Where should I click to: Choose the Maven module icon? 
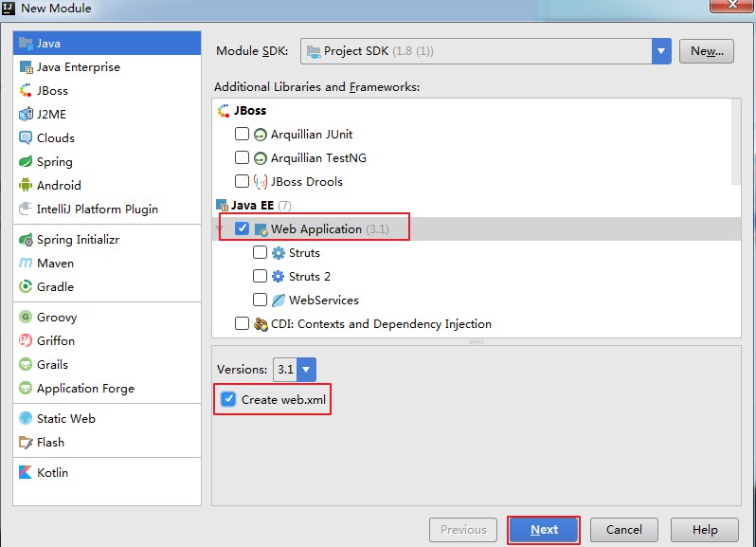[x=26, y=264]
